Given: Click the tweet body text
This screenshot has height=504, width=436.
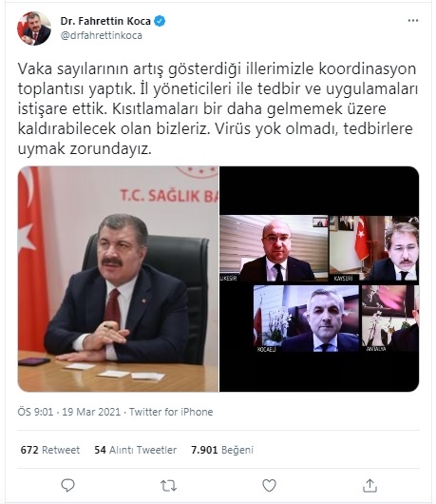Looking at the screenshot, I should pos(218,108).
